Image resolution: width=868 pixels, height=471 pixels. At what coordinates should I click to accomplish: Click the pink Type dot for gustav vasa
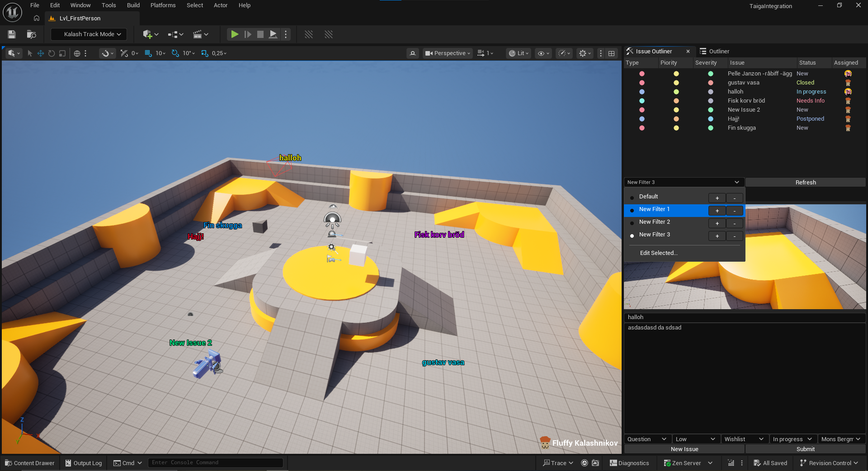(642, 83)
